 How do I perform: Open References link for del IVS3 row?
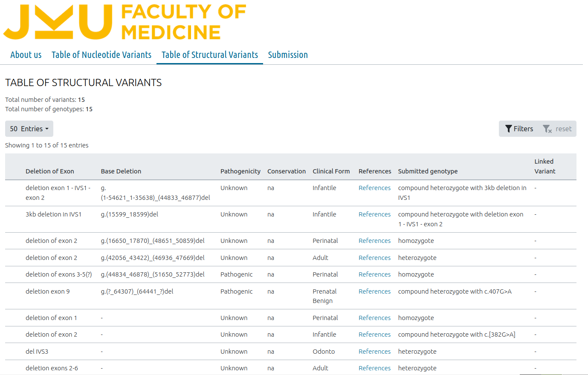[x=374, y=352]
